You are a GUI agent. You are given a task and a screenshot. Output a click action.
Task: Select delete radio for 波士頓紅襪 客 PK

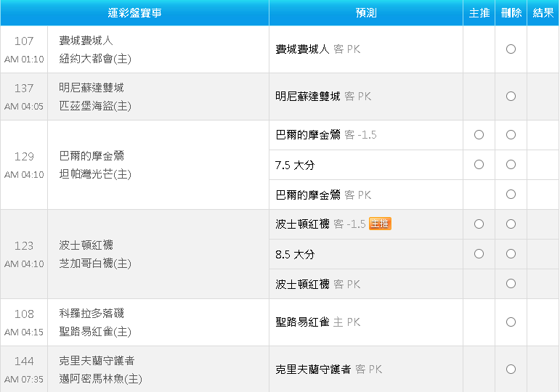(511, 283)
